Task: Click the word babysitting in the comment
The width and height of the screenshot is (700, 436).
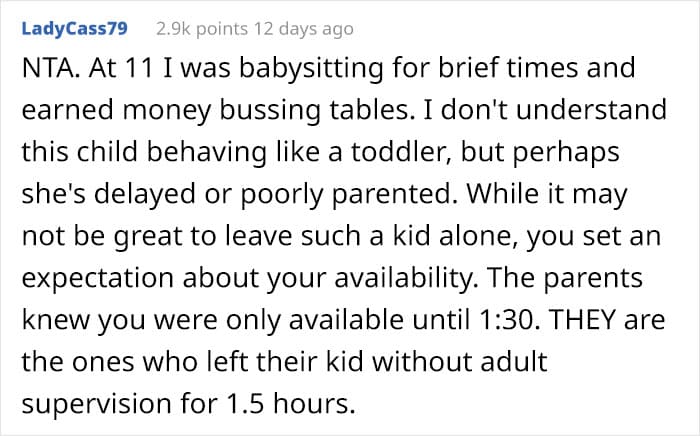Action: coord(311,68)
